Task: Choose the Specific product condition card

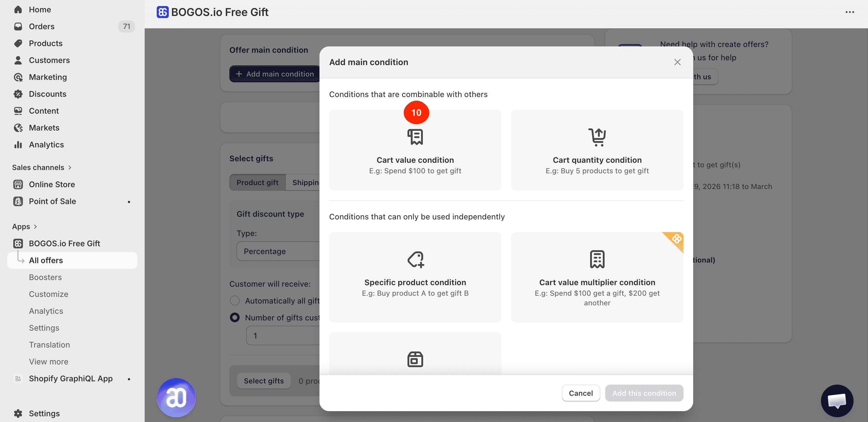Action: pyautogui.click(x=415, y=277)
